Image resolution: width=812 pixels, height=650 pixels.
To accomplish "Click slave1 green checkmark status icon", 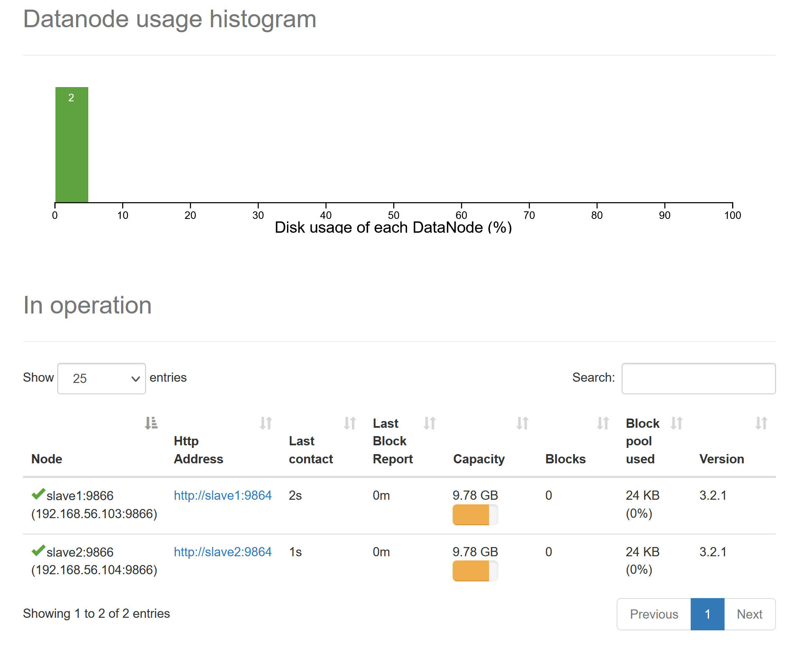I will [38, 494].
